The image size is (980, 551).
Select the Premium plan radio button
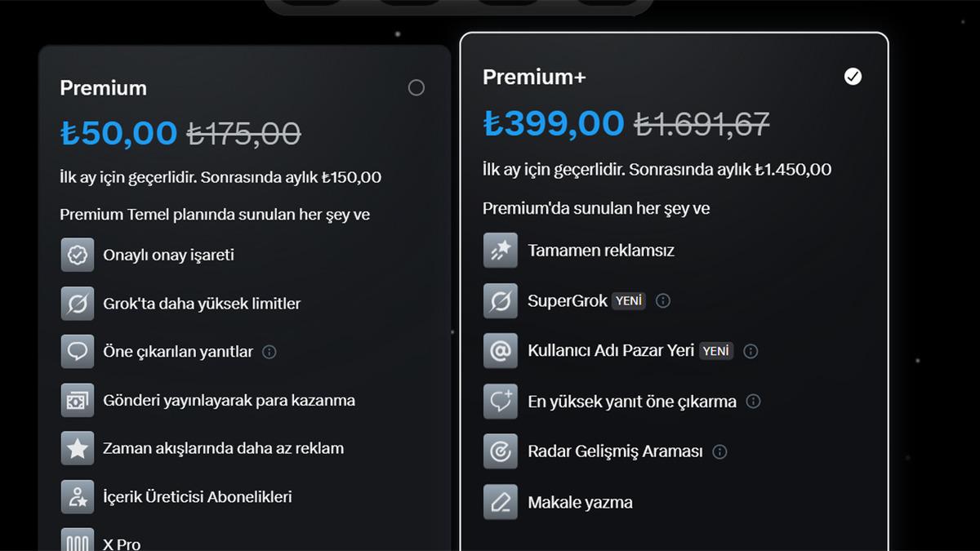pos(416,88)
